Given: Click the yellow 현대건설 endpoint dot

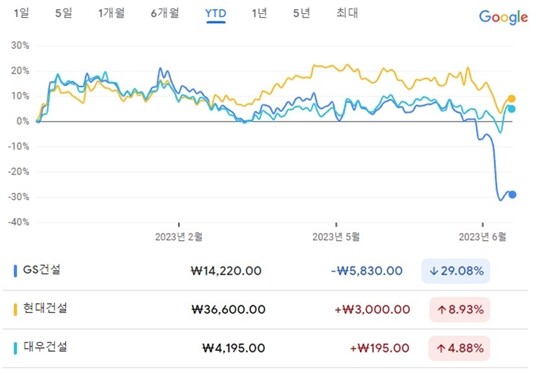Looking at the screenshot, I should point(512,99).
